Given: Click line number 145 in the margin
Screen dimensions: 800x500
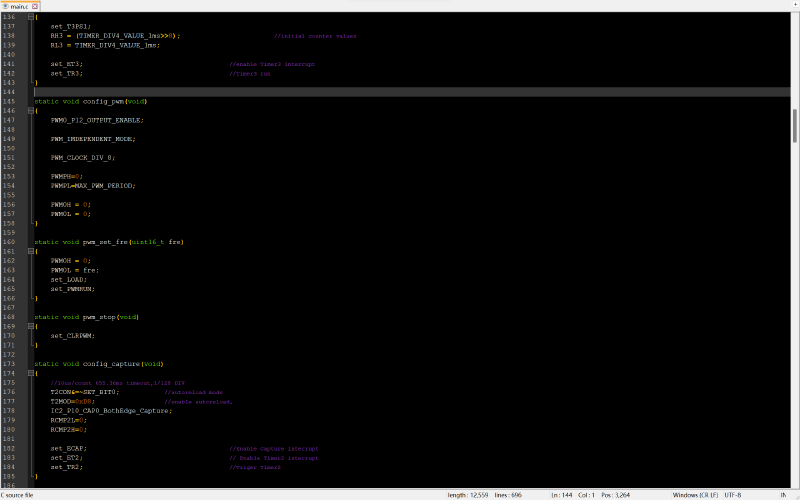Looking at the screenshot, I should [9, 102].
